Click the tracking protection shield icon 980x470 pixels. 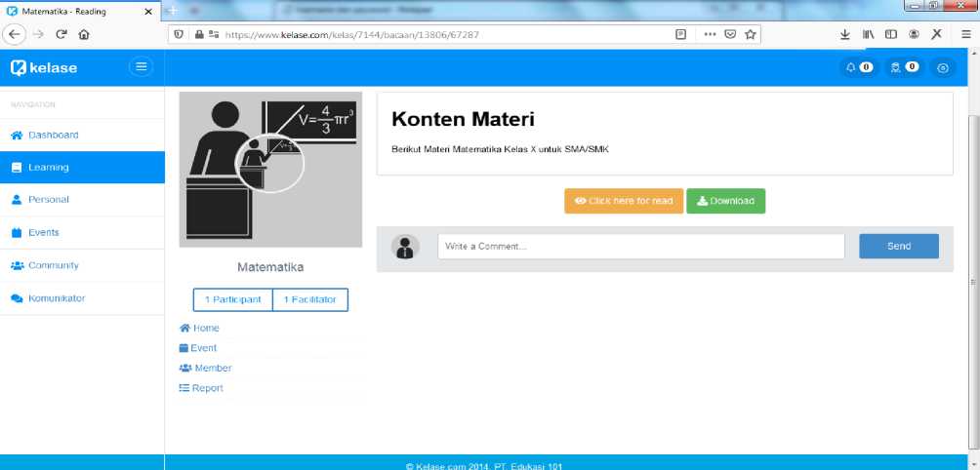180,35
